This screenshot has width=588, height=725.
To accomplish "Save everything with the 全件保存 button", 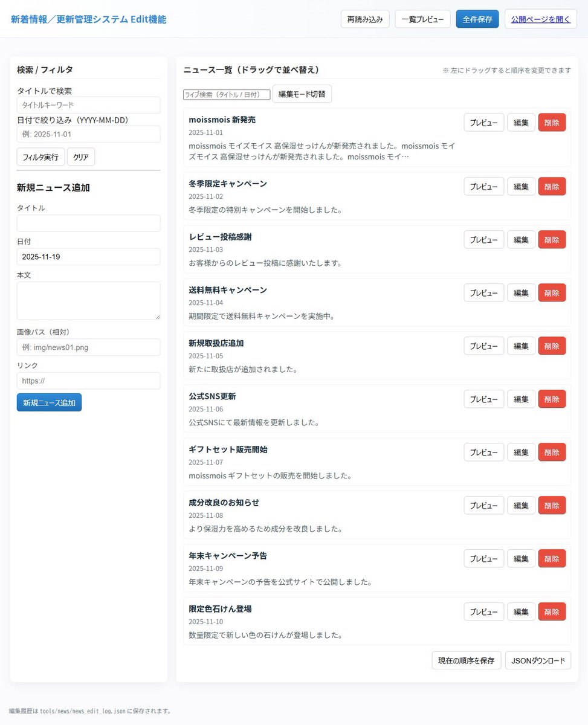I will coord(477,19).
